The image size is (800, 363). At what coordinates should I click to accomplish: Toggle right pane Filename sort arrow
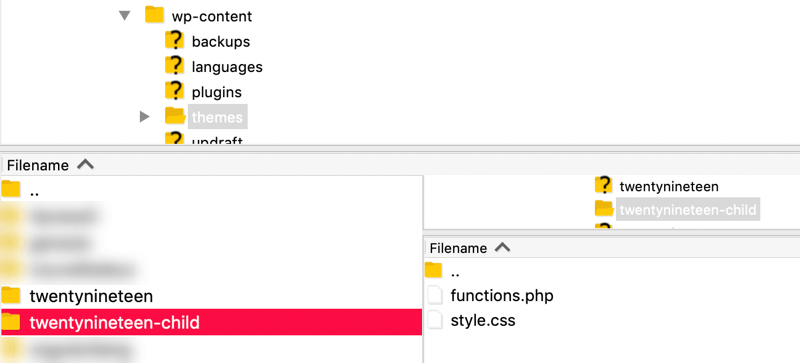click(503, 247)
